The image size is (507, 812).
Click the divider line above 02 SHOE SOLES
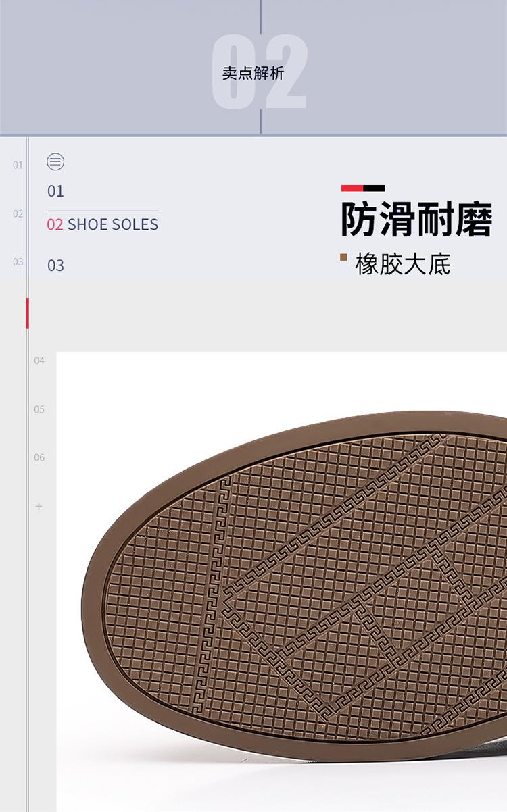click(x=103, y=211)
